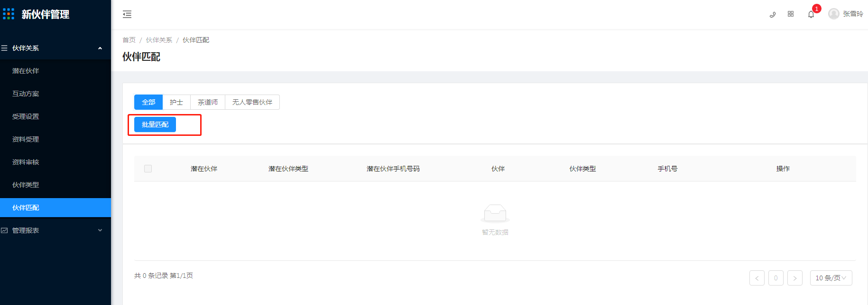Switch to the 无人零售伙伴 tab
This screenshot has height=305, width=868.
252,102
